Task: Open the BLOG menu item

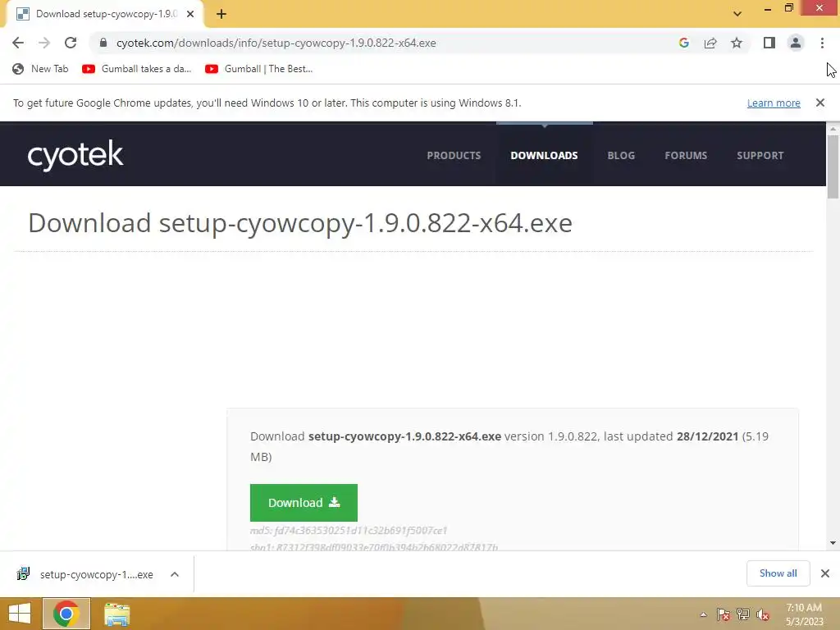Action: [x=621, y=155]
